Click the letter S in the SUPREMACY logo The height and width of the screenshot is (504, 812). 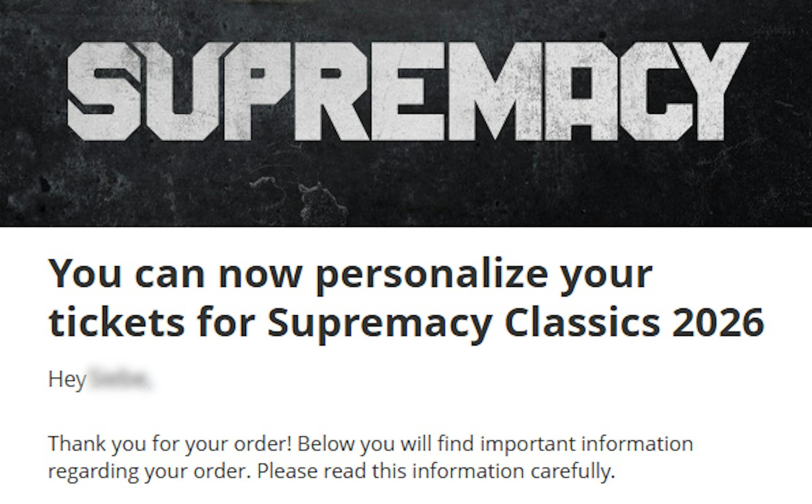point(103,91)
